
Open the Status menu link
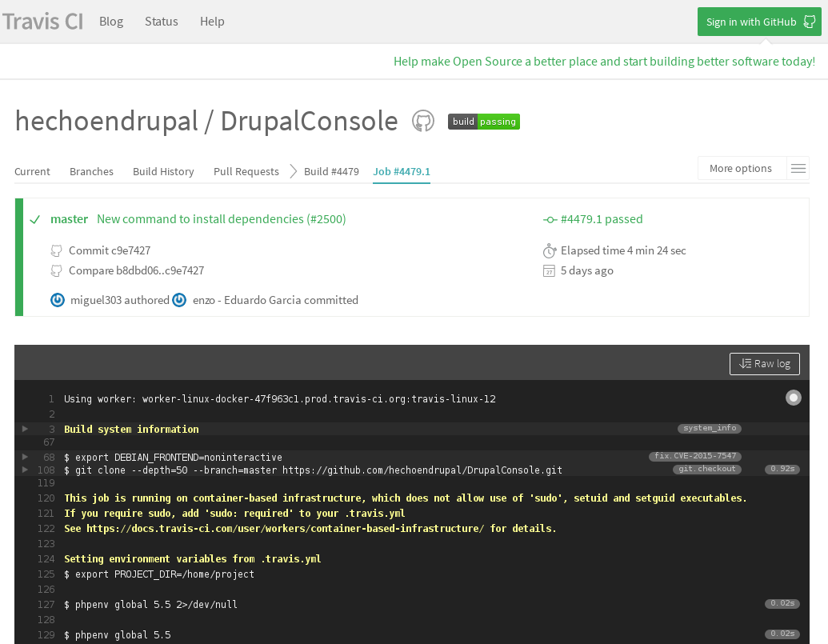tap(161, 22)
